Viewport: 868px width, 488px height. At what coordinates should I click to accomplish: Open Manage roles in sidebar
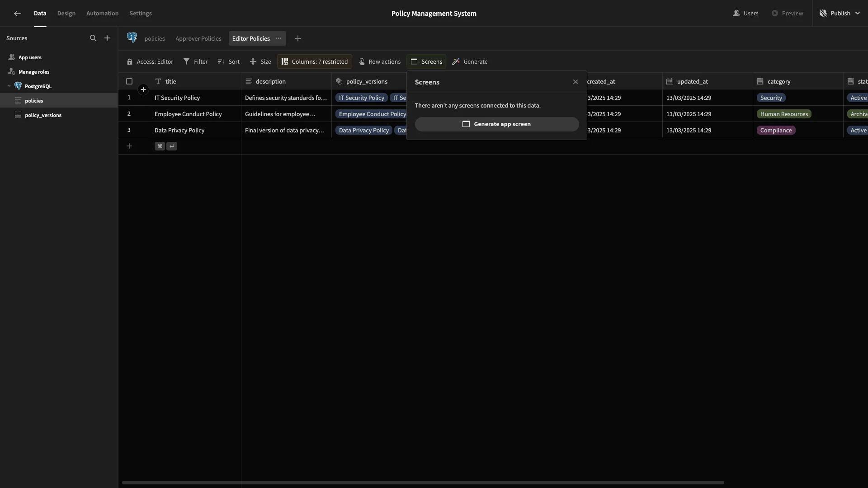click(x=59, y=72)
